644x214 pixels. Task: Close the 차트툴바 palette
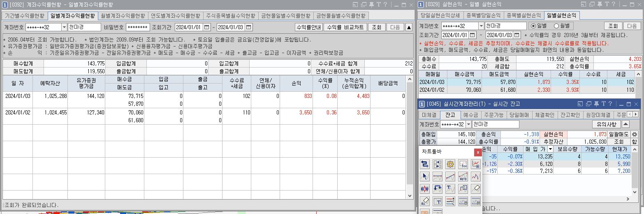pos(477,152)
